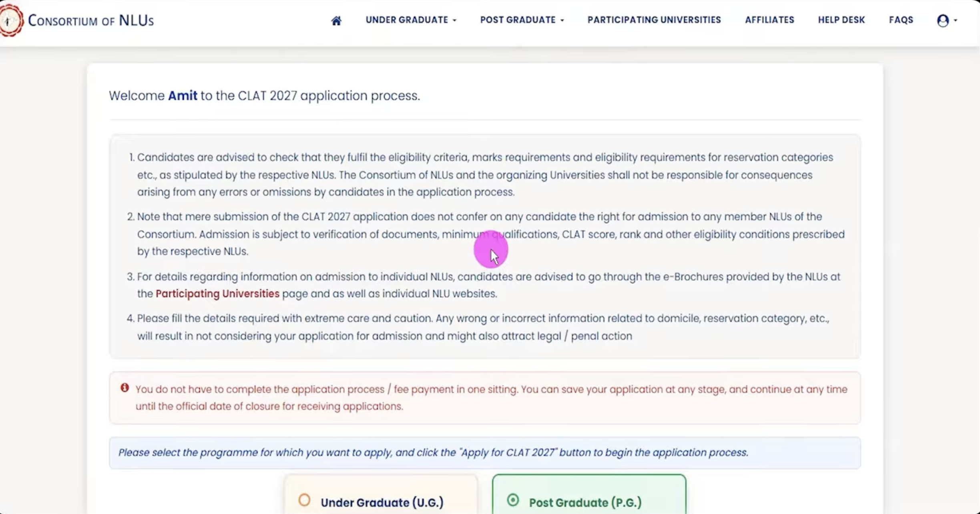Click the Consortium of NLUs site title
980x514 pixels.
click(91, 20)
